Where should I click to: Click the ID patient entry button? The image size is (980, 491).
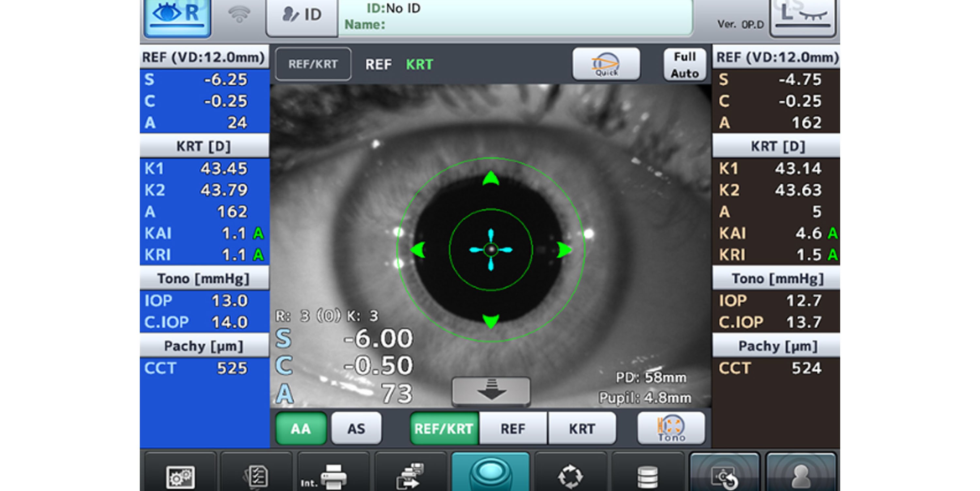pos(302,16)
